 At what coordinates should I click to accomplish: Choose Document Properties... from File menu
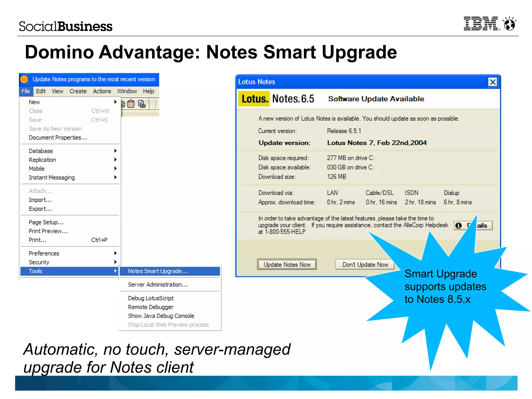[70, 138]
